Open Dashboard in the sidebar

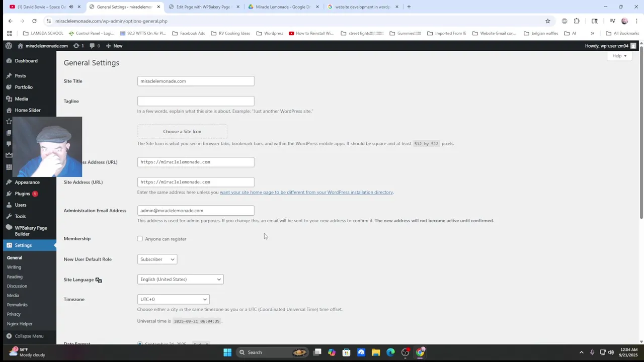(26, 61)
